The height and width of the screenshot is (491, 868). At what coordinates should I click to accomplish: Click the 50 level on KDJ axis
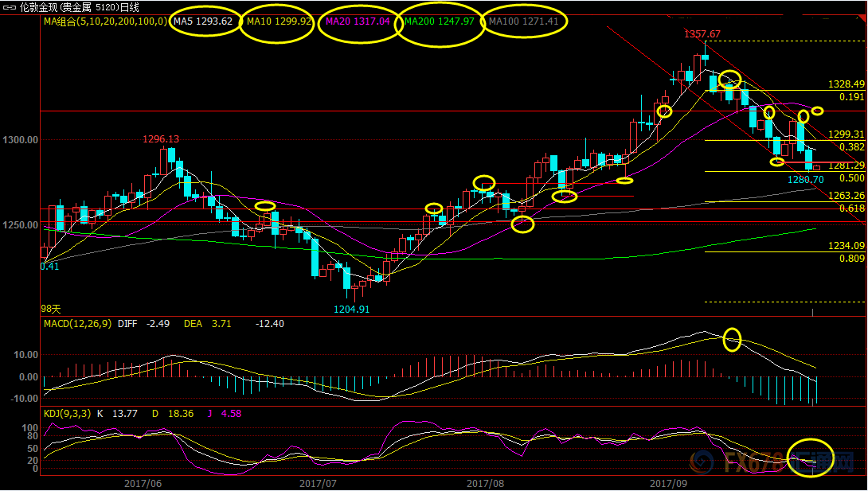(33, 448)
